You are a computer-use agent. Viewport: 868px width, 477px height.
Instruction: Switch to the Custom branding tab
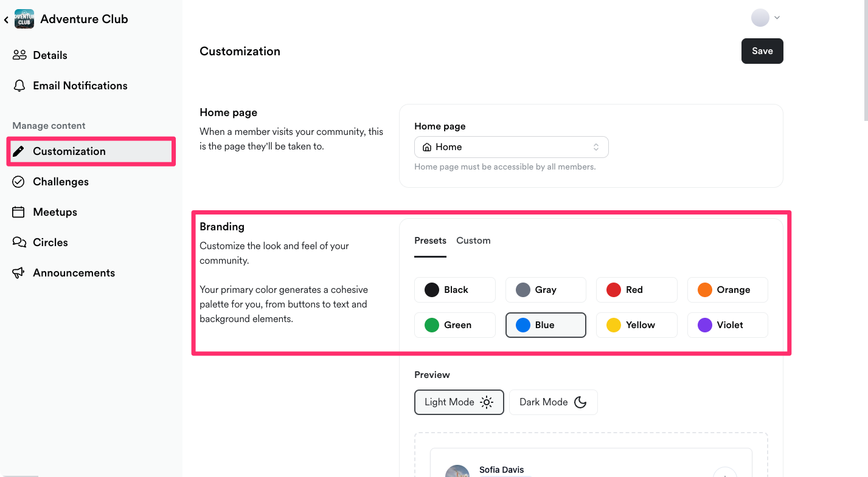click(473, 241)
